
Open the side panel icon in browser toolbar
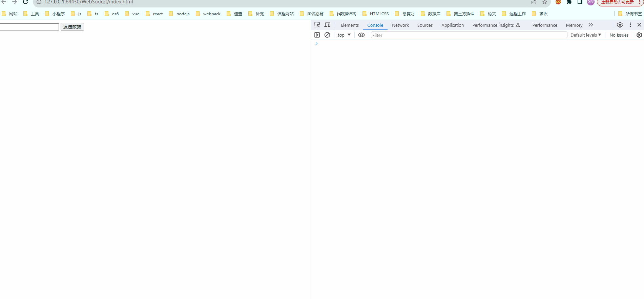pos(580,2)
